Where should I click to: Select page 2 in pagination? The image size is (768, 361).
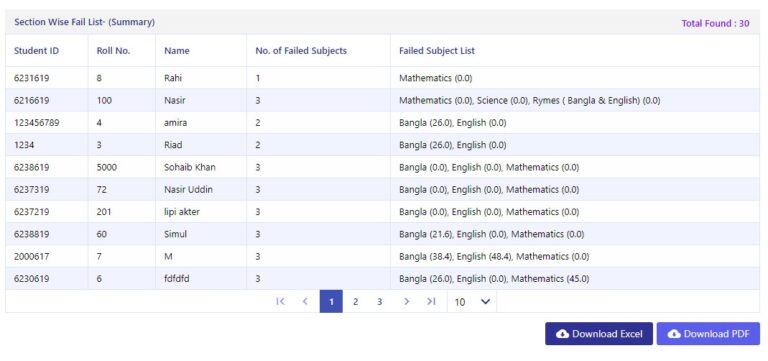click(x=356, y=302)
